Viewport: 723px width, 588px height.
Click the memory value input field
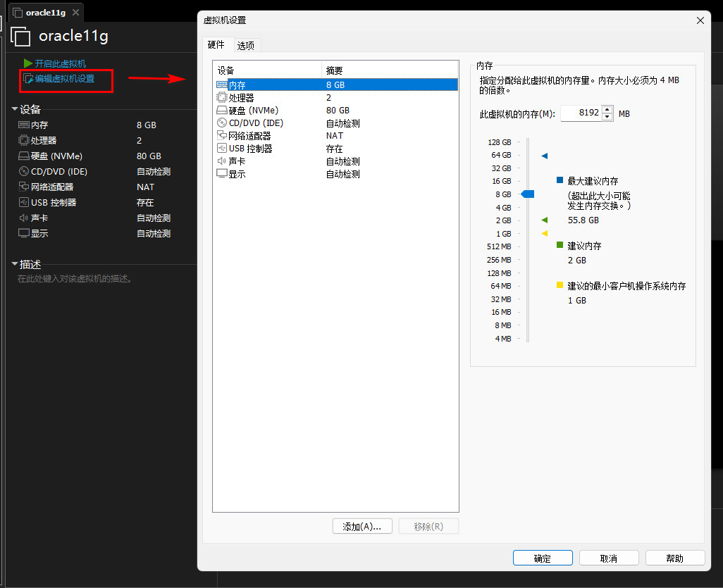[581, 113]
